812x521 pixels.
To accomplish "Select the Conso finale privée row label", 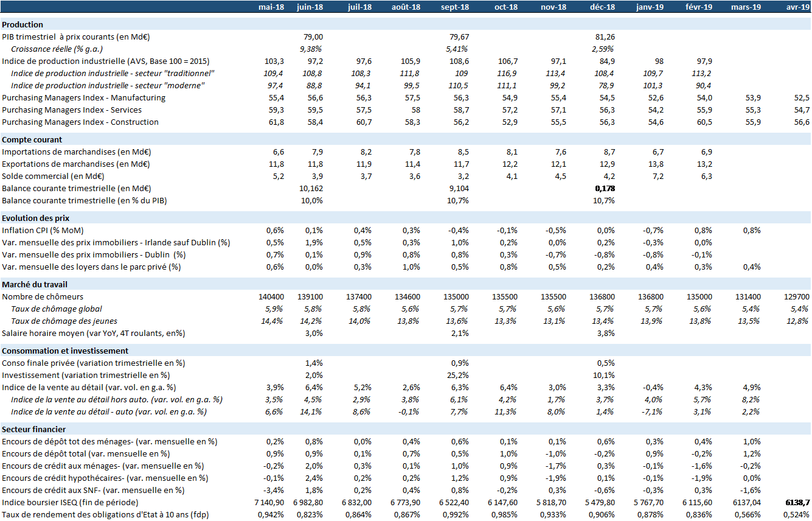I will coord(93,363).
